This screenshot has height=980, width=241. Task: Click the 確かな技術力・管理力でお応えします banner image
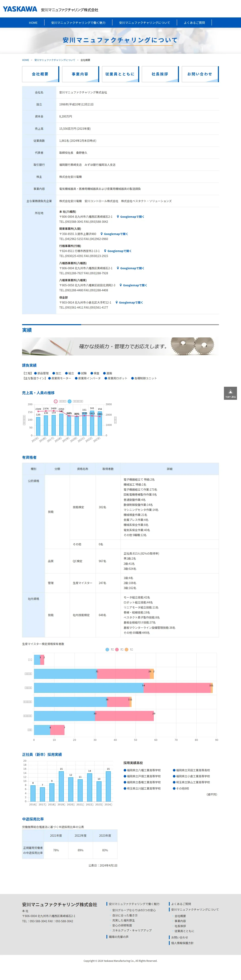120,346
